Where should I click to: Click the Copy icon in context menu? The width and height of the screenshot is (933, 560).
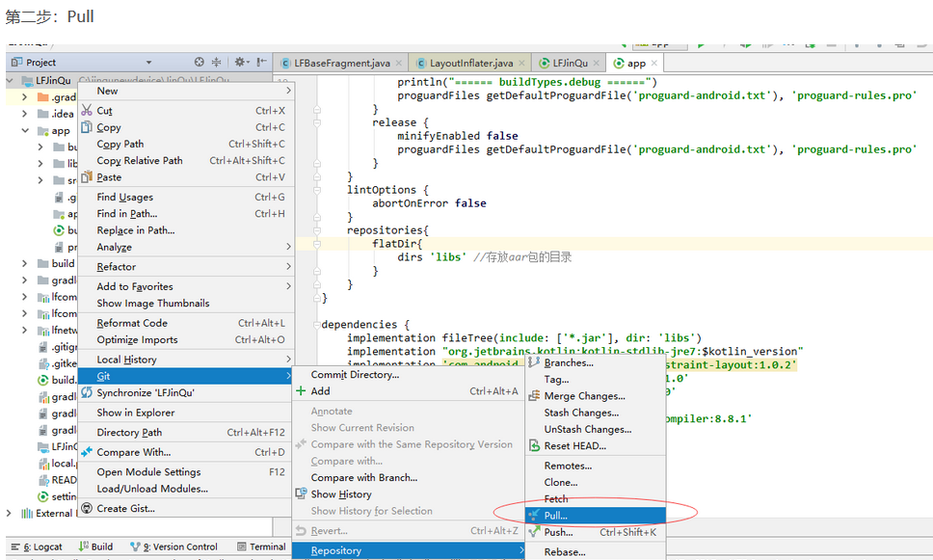[87, 127]
